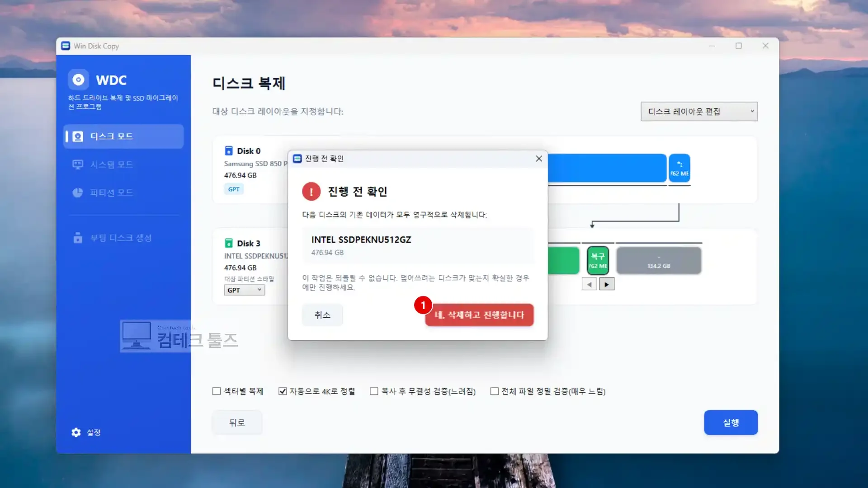This screenshot has width=868, height=488.
Task: Click the red exclamation warning icon
Action: [311, 192]
